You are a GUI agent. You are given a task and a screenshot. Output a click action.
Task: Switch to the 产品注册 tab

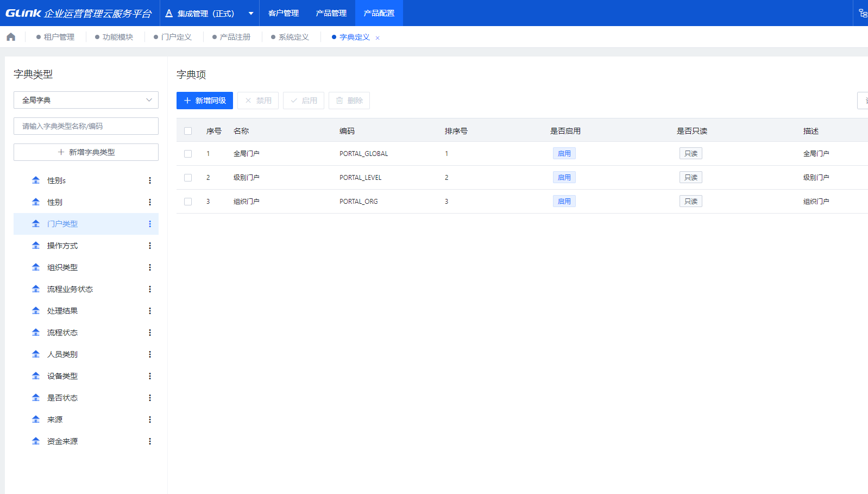click(x=231, y=37)
